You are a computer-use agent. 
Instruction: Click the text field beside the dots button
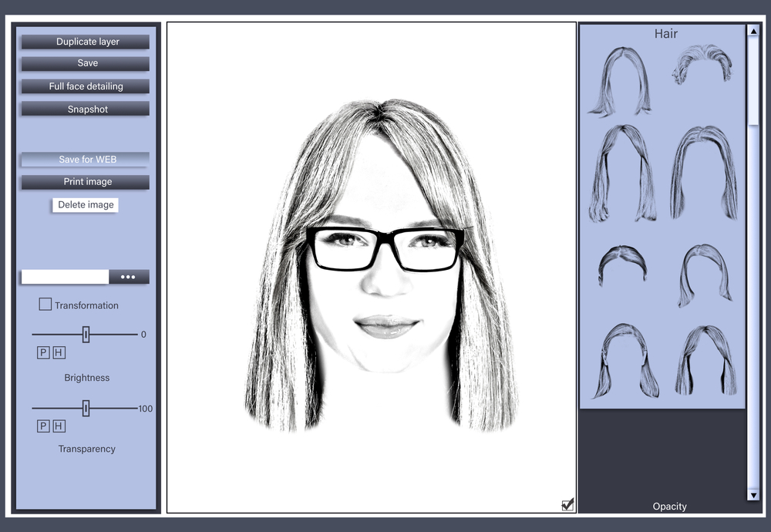click(x=65, y=277)
